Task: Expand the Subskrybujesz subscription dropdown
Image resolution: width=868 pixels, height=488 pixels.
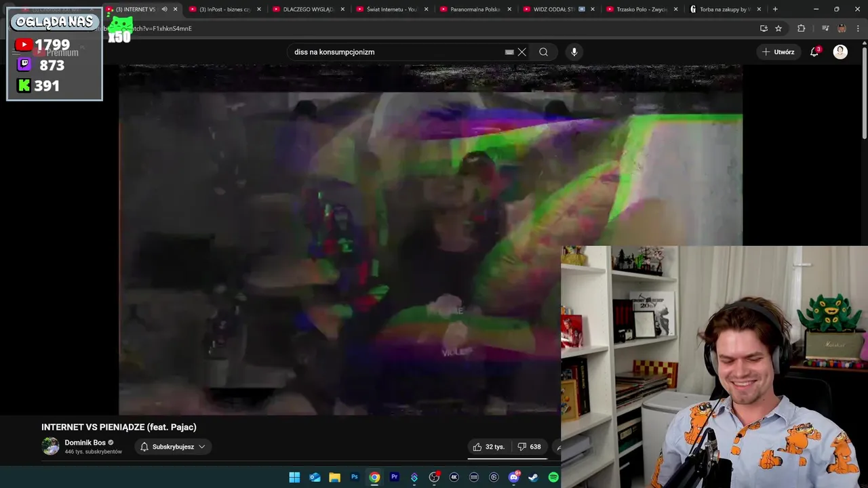Action: point(173,447)
